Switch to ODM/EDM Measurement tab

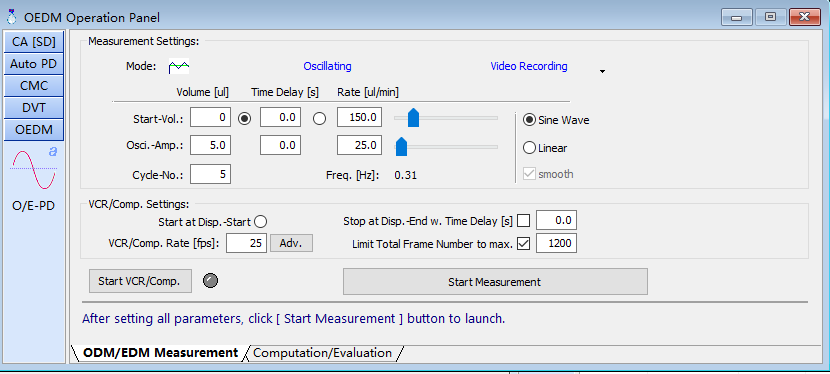coord(161,353)
